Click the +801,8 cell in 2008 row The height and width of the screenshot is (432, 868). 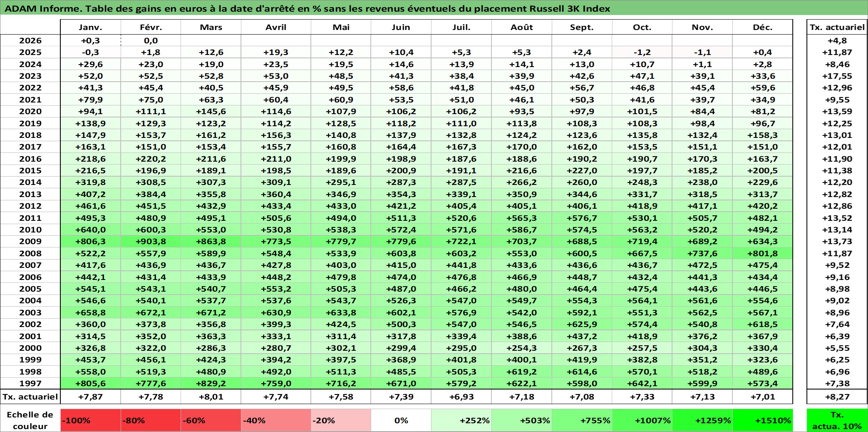point(763,253)
